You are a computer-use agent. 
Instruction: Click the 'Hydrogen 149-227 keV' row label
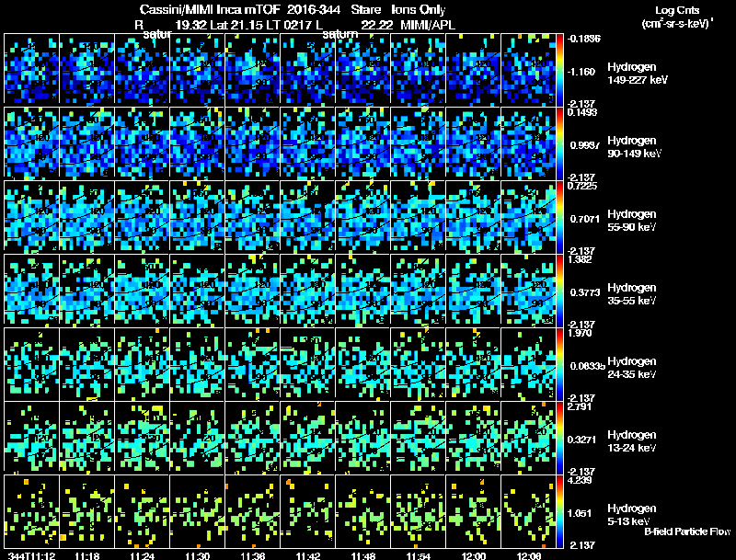(x=638, y=74)
